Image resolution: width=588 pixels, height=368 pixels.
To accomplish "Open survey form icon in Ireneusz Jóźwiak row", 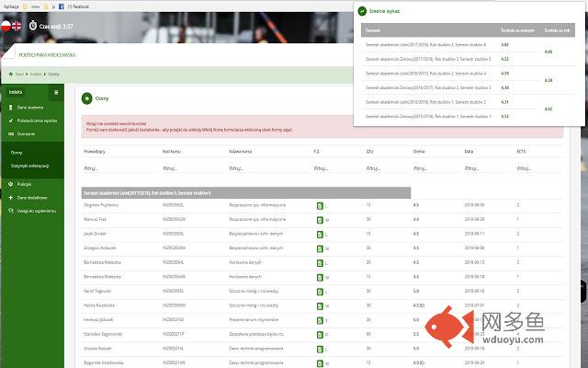I will (320, 320).
